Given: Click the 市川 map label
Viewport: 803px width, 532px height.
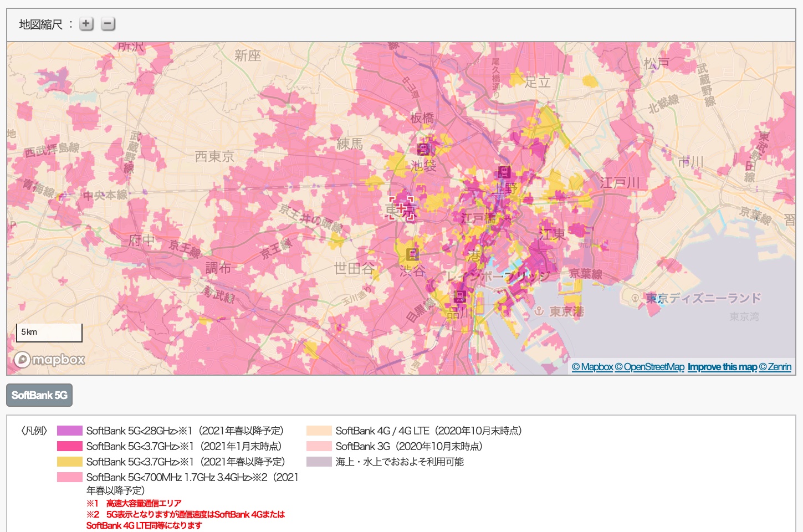Looking at the screenshot, I should (691, 162).
